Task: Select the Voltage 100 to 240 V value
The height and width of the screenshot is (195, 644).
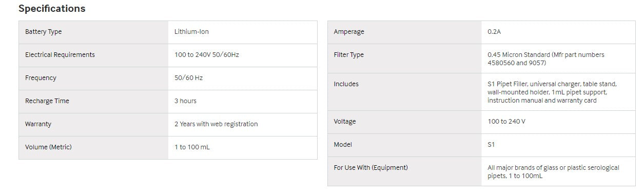Action: tap(506, 122)
